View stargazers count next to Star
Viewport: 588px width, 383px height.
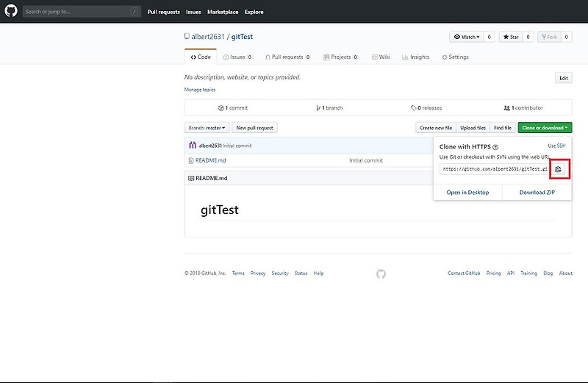[528, 37]
